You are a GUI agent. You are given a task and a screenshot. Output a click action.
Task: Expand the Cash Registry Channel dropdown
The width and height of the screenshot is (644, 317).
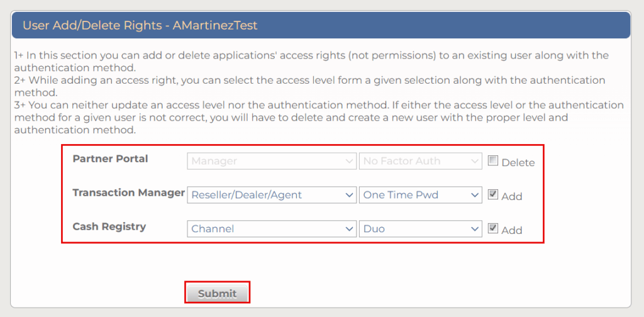tap(272, 229)
